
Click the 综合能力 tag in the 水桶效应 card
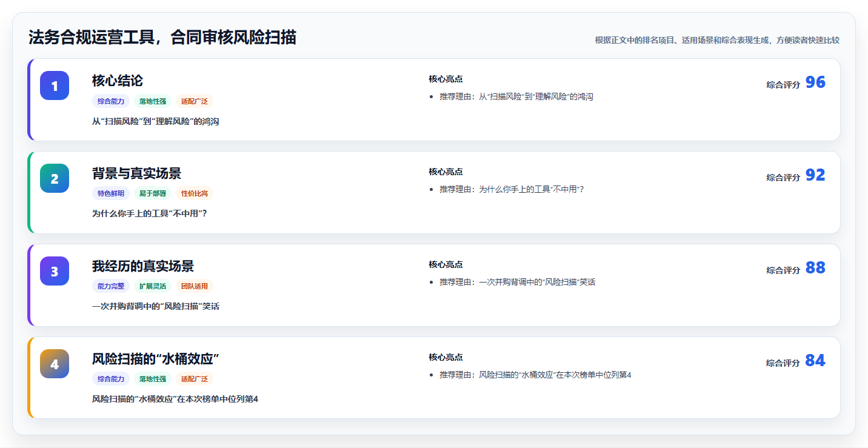tap(111, 379)
